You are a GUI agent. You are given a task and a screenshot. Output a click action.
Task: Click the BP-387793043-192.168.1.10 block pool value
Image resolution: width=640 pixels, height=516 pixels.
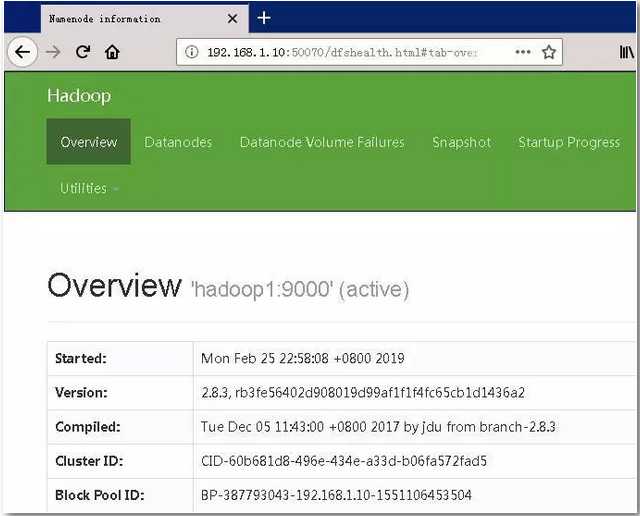[x=336, y=495]
